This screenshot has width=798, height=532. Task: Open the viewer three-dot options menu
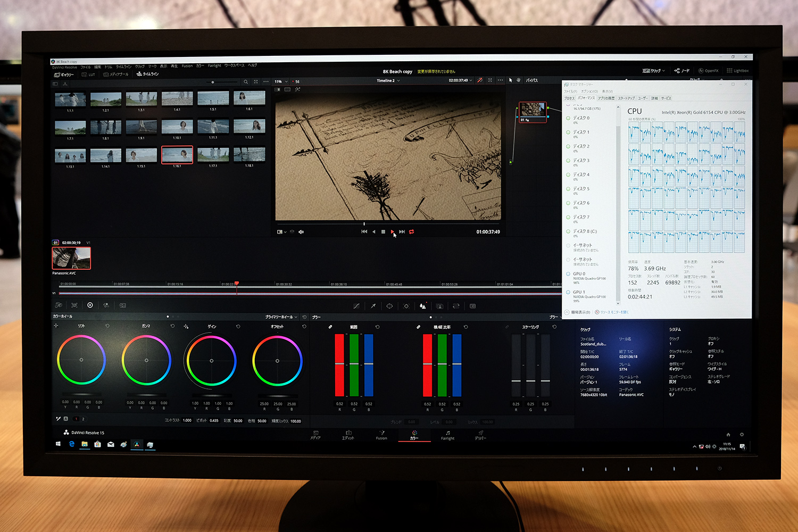(x=500, y=80)
